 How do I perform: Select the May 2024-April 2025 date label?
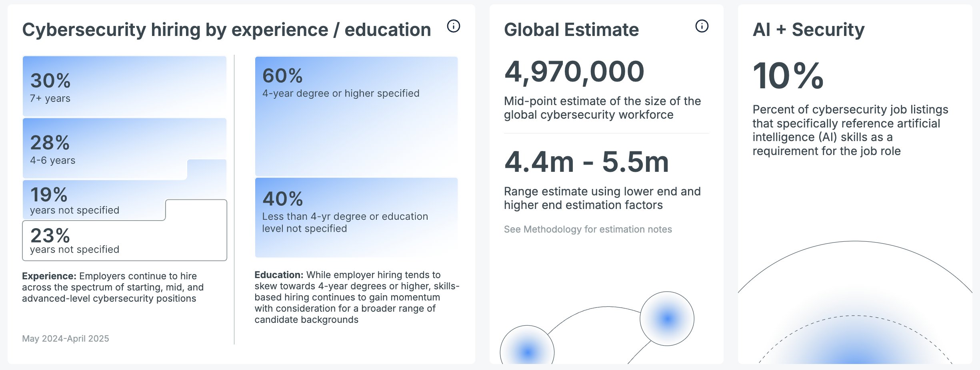pos(66,338)
